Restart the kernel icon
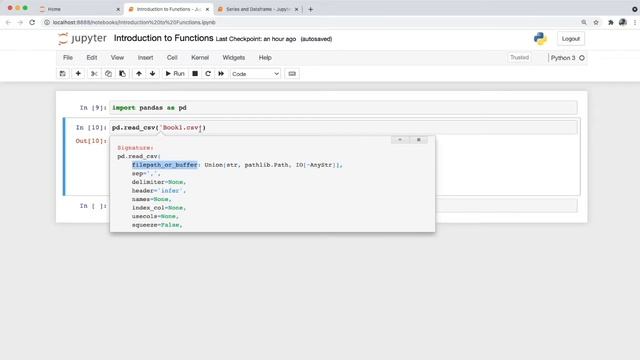Screen dimensions: 640x360 [208, 73]
